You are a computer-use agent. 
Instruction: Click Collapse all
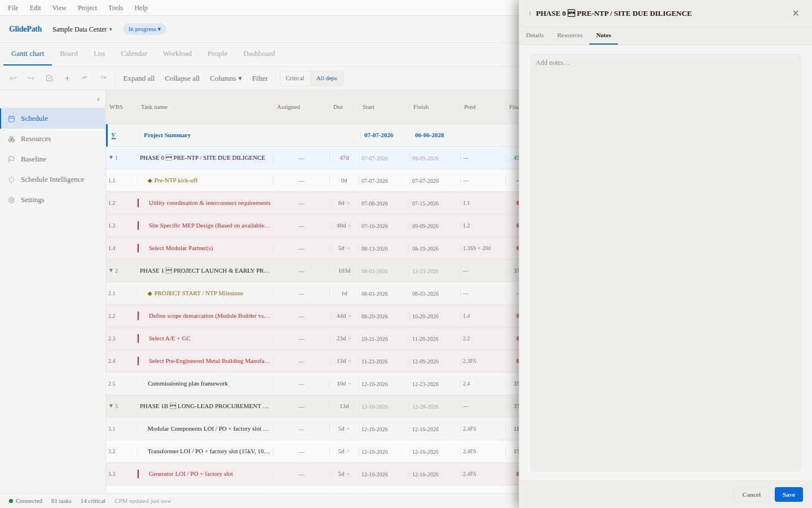coord(182,78)
